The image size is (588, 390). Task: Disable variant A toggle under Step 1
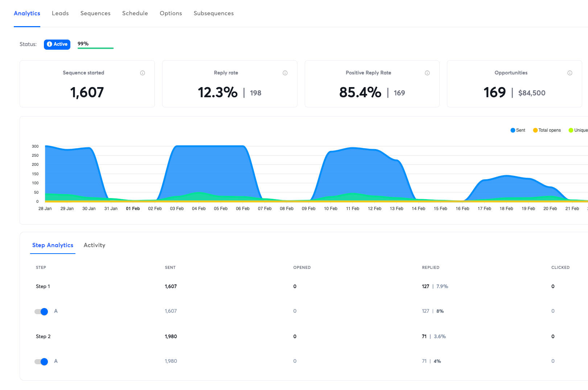[41, 311]
